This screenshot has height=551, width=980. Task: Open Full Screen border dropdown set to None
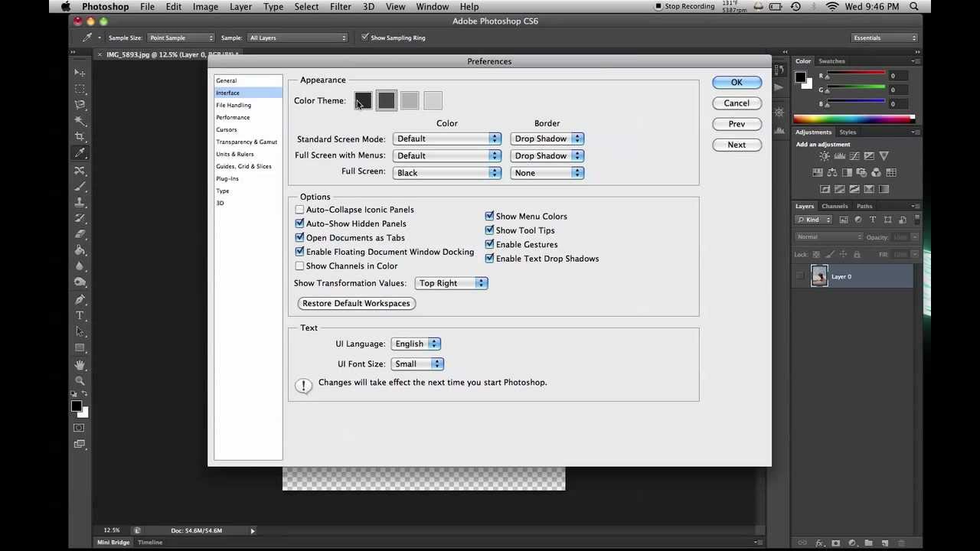coord(547,173)
